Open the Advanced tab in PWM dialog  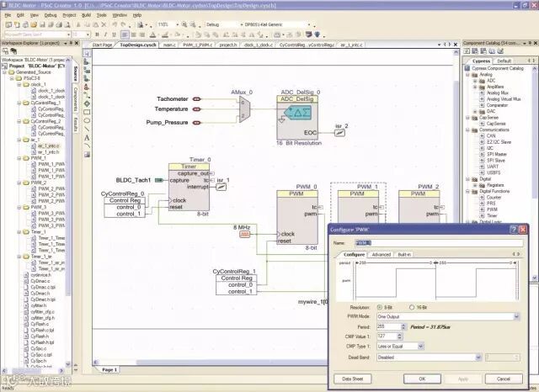pos(381,255)
